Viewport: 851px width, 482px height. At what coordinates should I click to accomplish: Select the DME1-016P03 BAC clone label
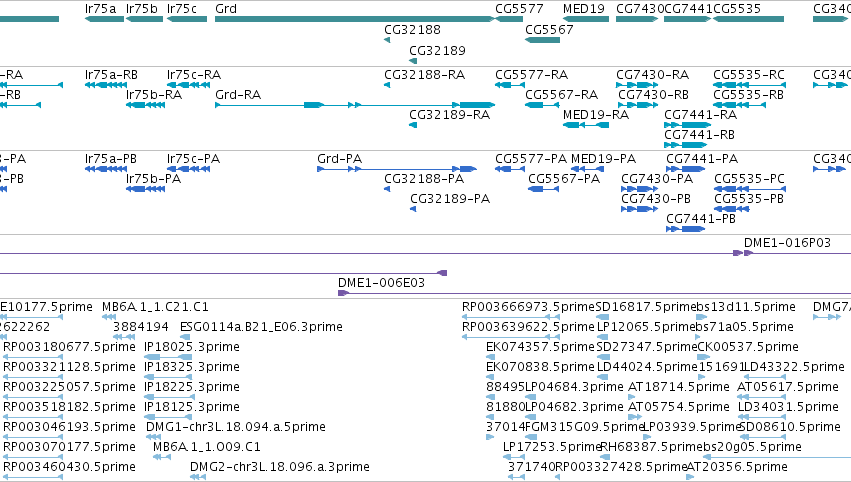pos(787,243)
